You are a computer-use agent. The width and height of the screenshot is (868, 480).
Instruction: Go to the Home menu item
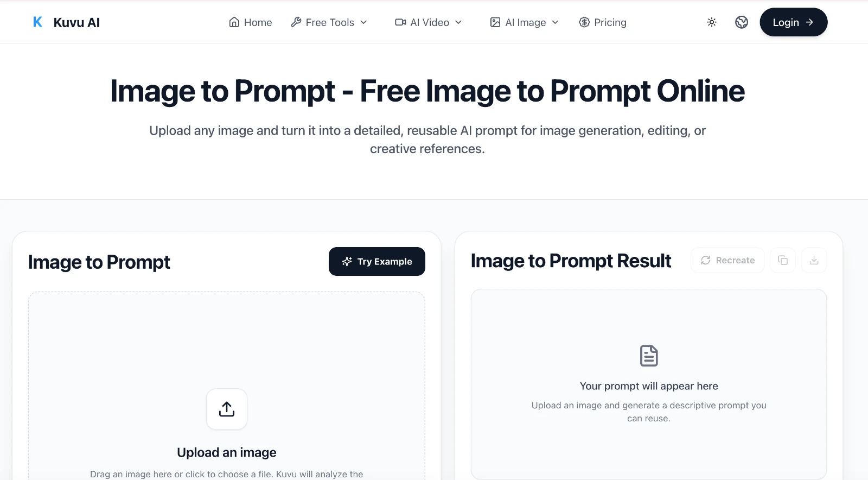tap(251, 22)
